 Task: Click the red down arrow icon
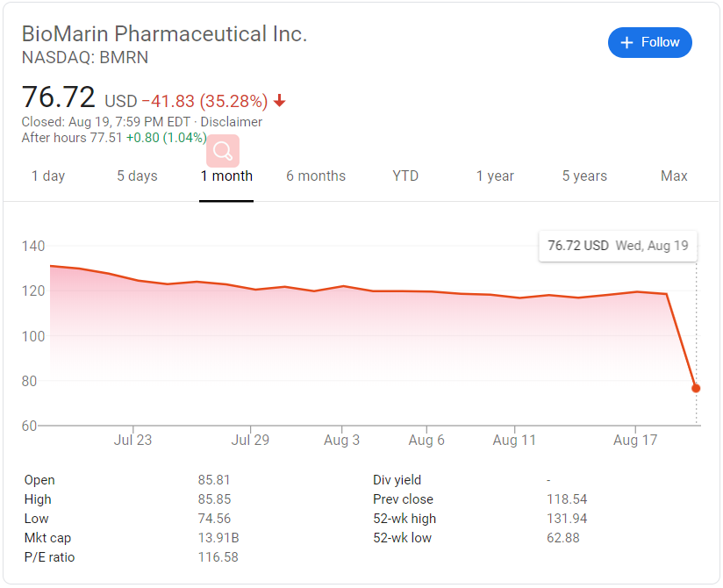point(280,101)
